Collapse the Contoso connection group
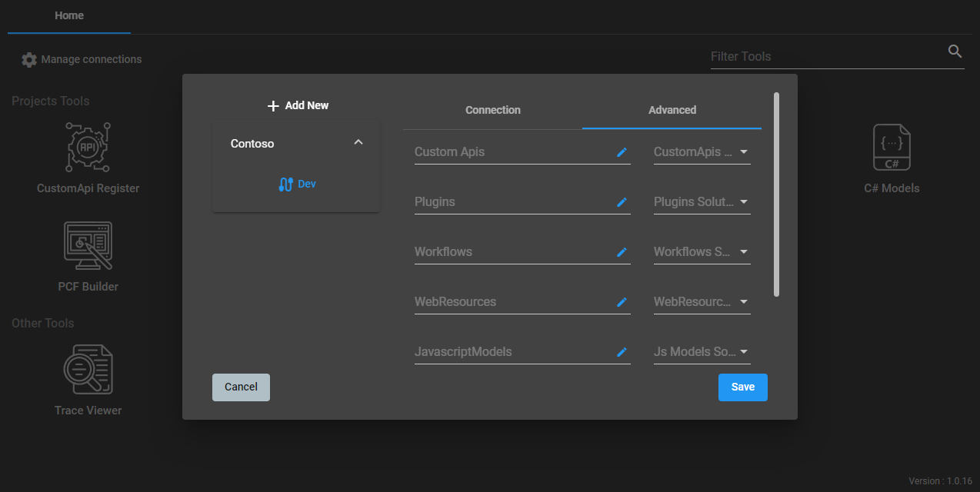Image resolution: width=980 pixels, height=492 pixels. pos(358,143)
